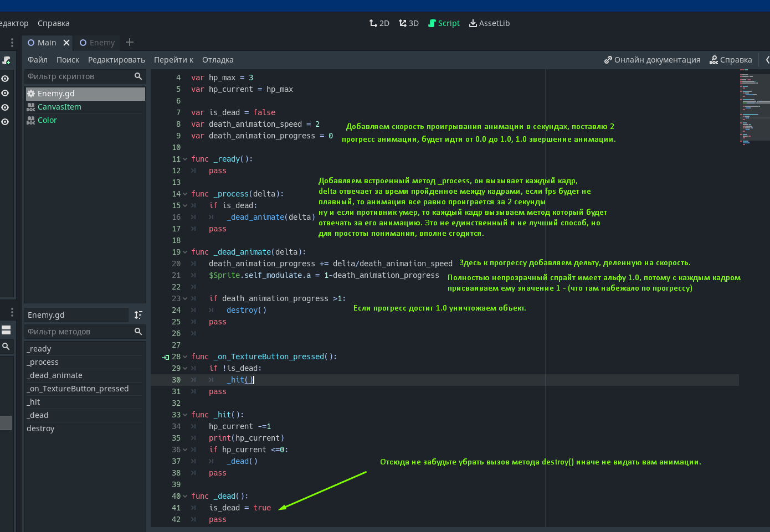Toggle the bottommost eye visibility icon

coord(5,122)
